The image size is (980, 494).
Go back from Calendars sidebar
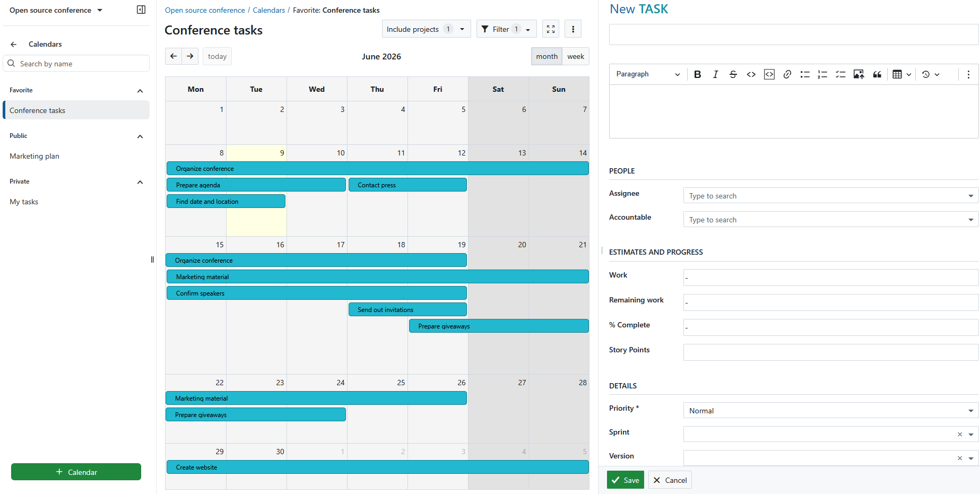pyautogui.click(x=14, y=44)
